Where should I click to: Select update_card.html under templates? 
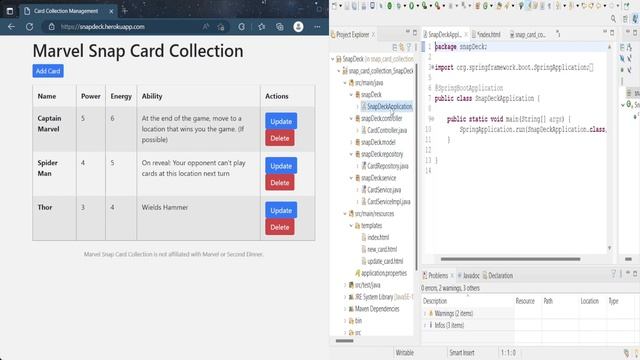click(x=382, y=261)
